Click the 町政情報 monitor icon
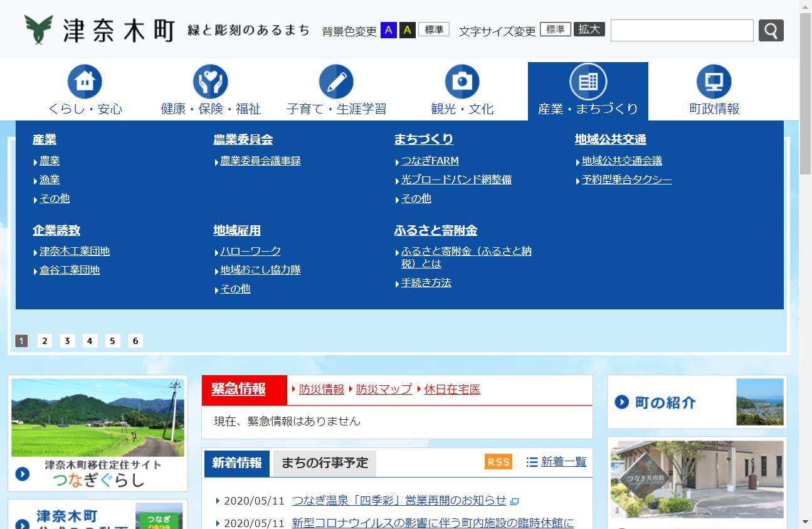The width and height of the screenshot is (812, 529). tap(714, 80)
